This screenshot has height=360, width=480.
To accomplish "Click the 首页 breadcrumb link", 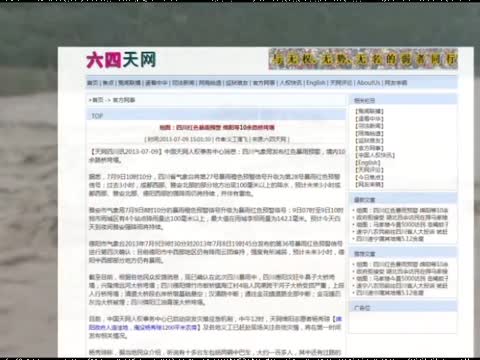I will (98, 100).
